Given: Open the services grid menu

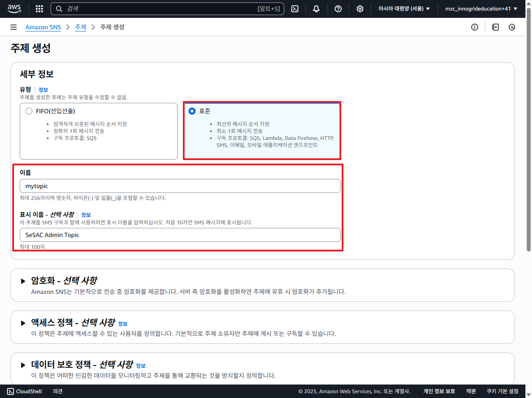Looking at the screenshot, I should pos(39,9).
